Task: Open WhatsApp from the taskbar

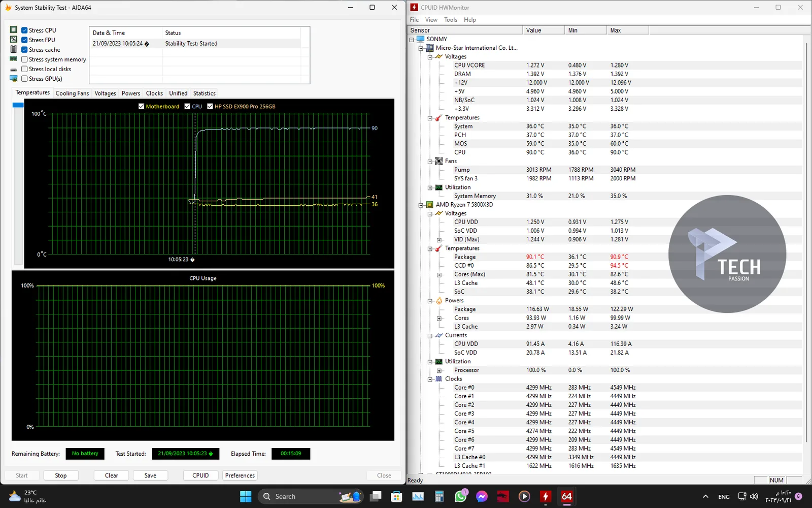Action: pos(461,496)
